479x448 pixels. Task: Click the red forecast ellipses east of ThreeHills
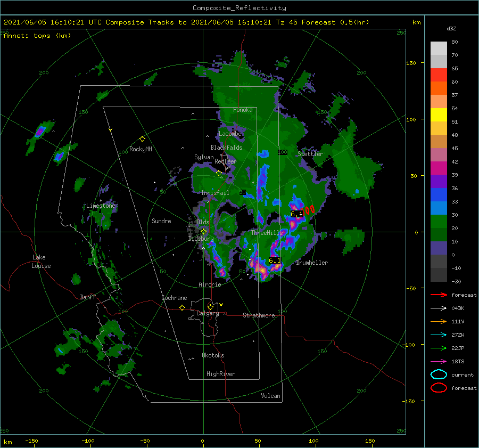click(x=309, y=210)
